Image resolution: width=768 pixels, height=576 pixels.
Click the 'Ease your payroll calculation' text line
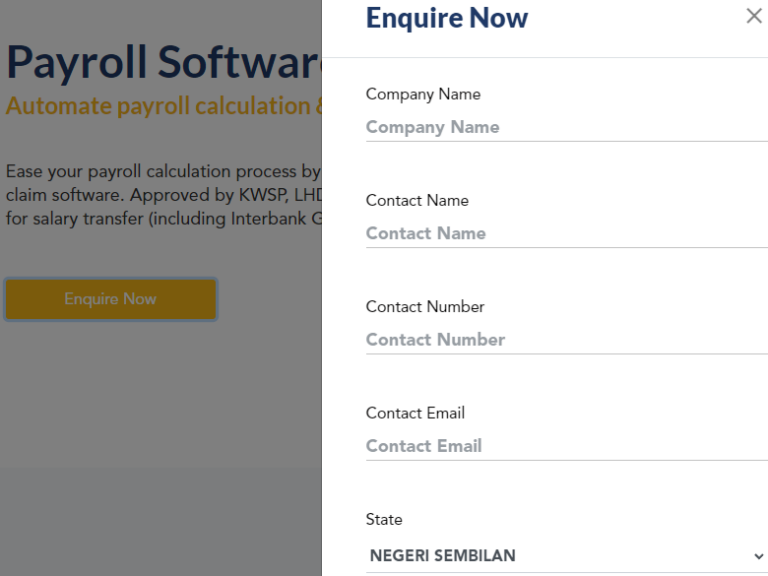(163, 172)
